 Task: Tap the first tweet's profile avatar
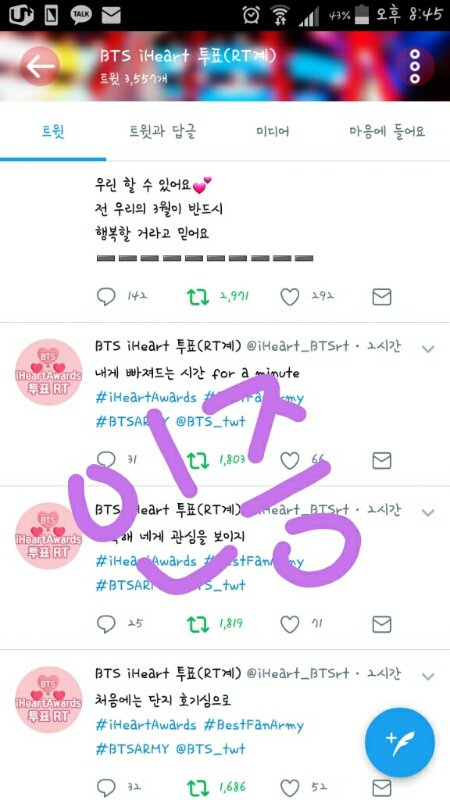tap(48, 372)
